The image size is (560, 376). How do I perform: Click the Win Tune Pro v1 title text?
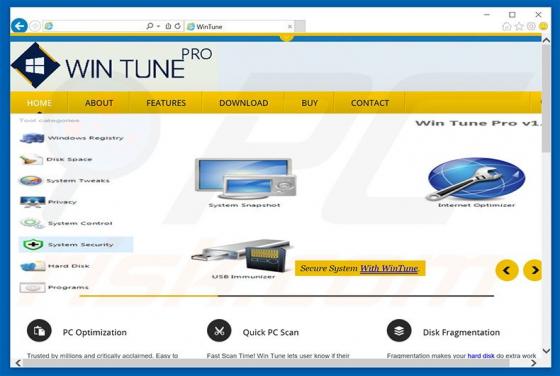point(478,123)
